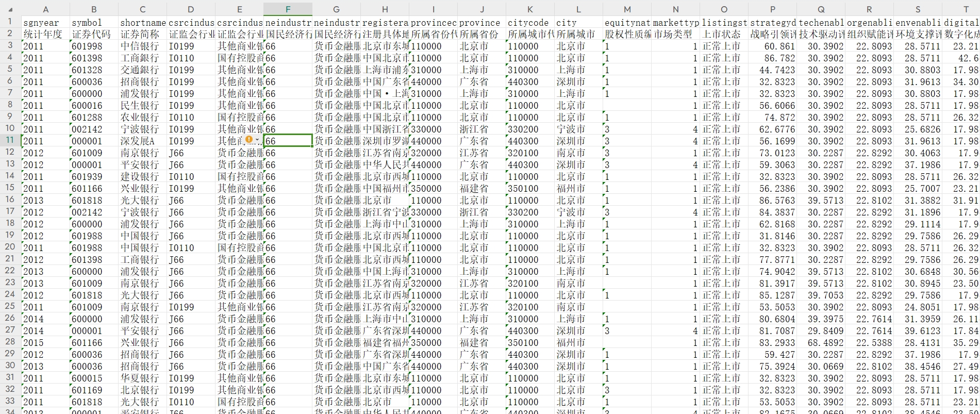Select column F header
The width and height of the screenshot is (980, 414).
288,9
